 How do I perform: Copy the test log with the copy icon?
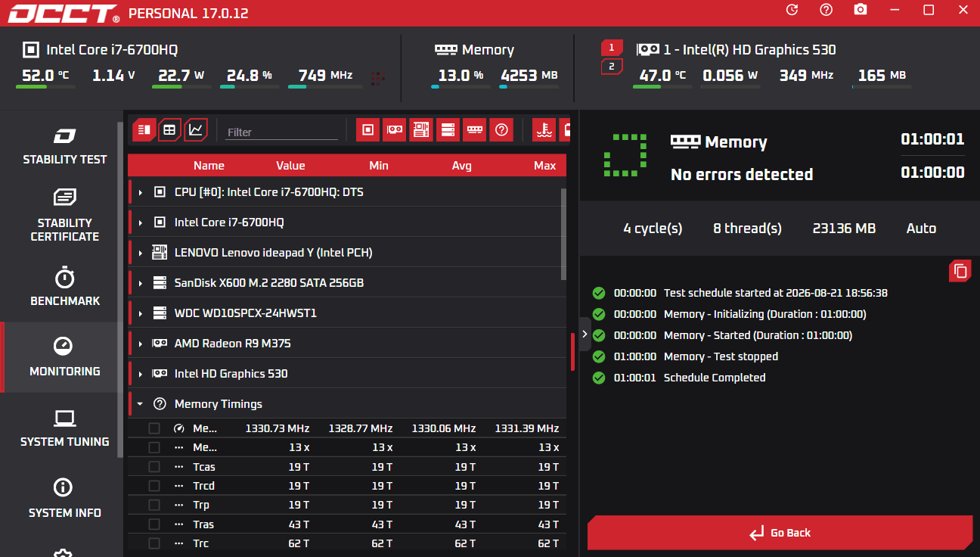[960, 271]
